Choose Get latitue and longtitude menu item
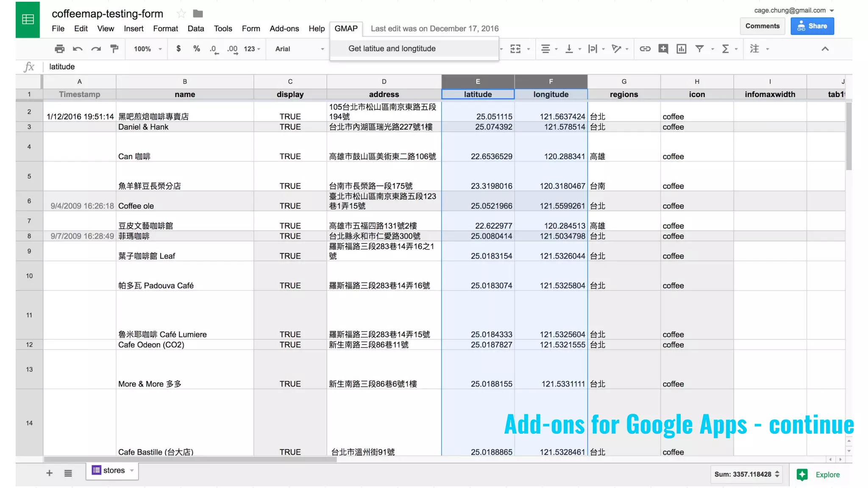This screenshot has height=488, width=868. coord(414,49)
